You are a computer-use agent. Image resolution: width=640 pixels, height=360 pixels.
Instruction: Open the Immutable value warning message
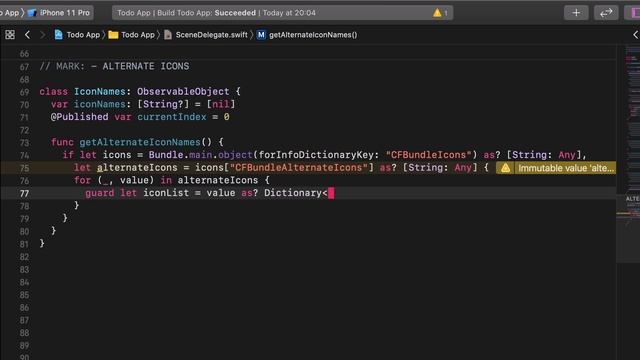coord(566,168)
